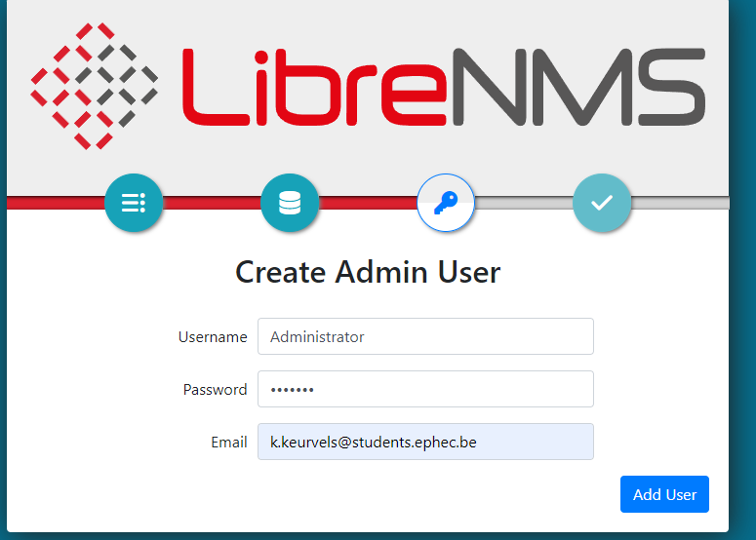Focus the Username input field
The width and height of the screenshot is (756, 540).
(425, 336)
